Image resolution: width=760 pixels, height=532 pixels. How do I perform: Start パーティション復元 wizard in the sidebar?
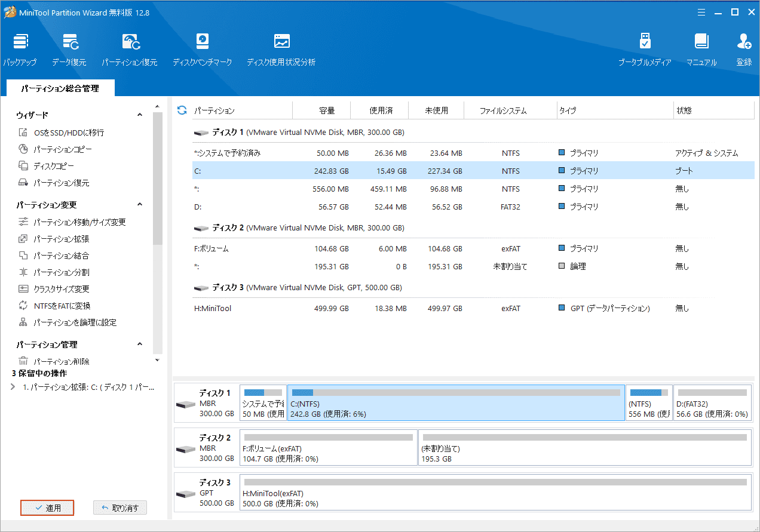(54, 183)
